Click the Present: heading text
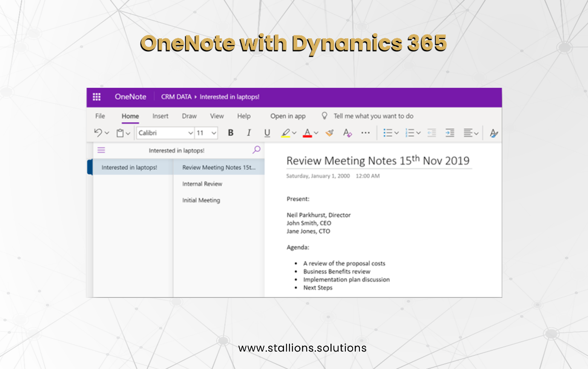Image resolution: width=588 pixels, height=369 pixels. tap(298, 199)
